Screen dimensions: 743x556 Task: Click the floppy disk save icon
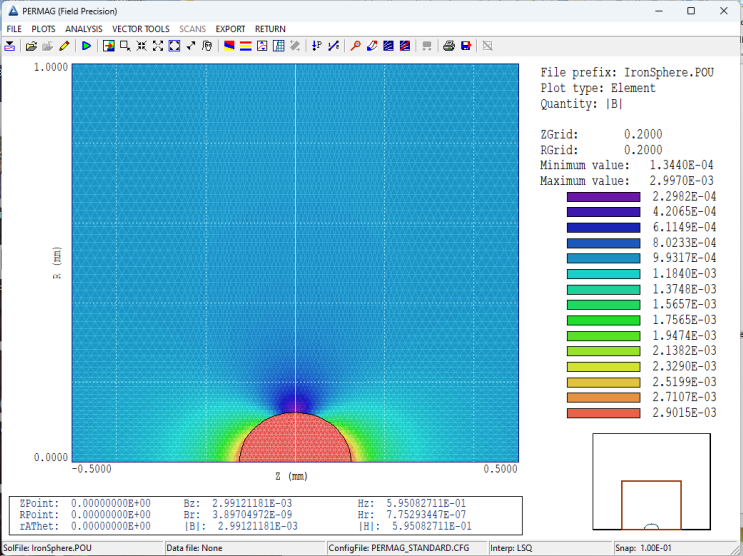tap(465, 46)
